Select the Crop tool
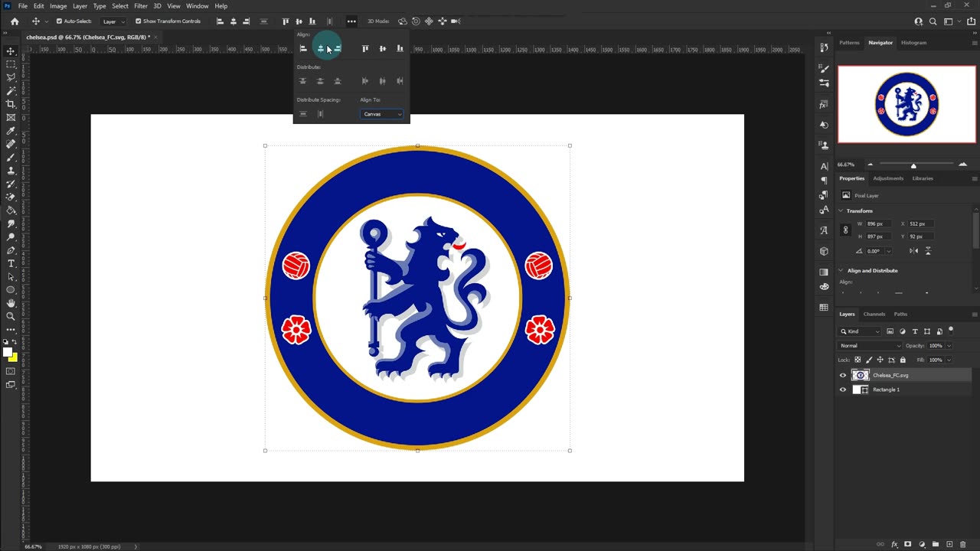The image size is (980, 551). pyautogui.click(x=11, y=104)
